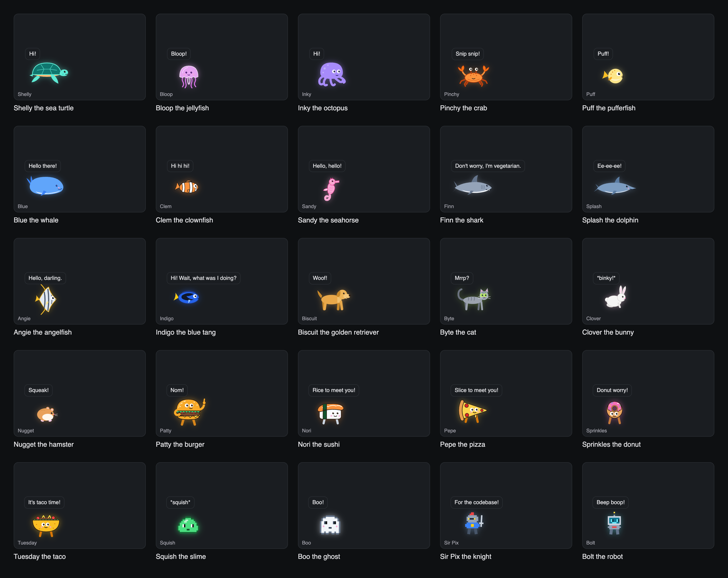The width and height of the screenshot is (728, 578).
Task: Click the 'Patty the burger' caption
Action: [x=180, y=445]
